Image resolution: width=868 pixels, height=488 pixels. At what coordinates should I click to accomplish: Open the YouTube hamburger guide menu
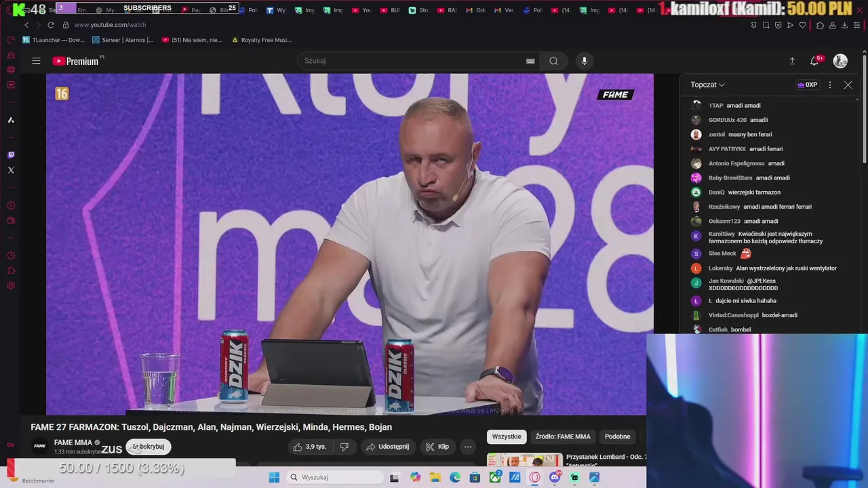[x=36, y=61]
